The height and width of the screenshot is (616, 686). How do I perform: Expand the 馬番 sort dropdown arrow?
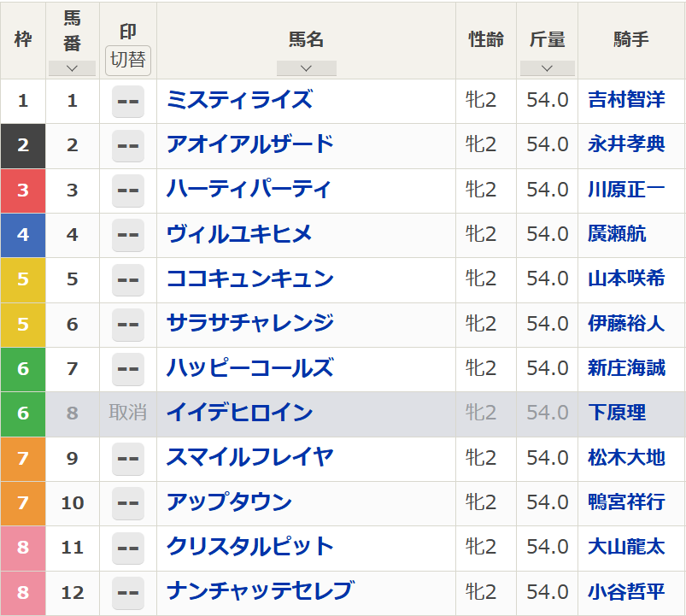tap(72, 68)
